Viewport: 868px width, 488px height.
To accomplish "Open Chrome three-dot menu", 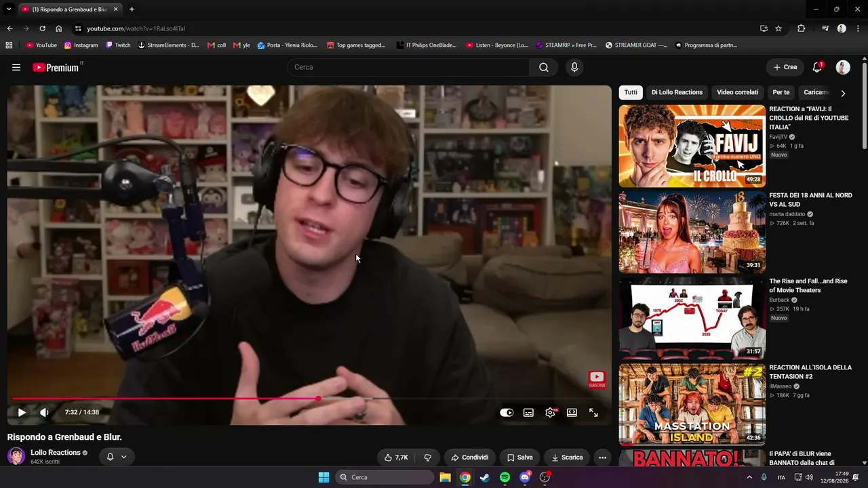I will [858, 28].
